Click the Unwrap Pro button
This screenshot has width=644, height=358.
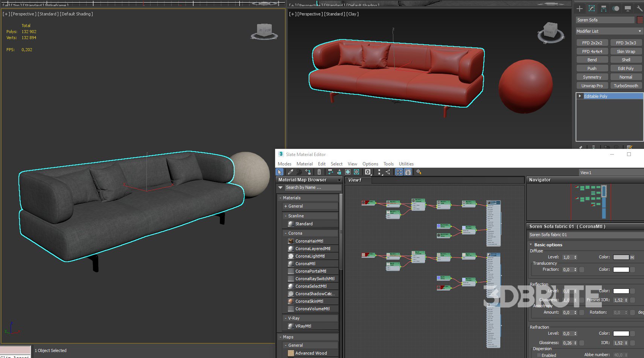point(592,86)
